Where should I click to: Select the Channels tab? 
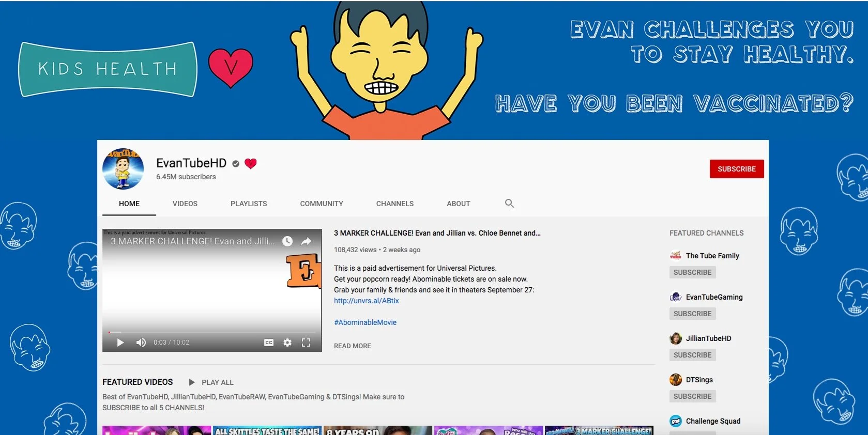pos(395,204)
